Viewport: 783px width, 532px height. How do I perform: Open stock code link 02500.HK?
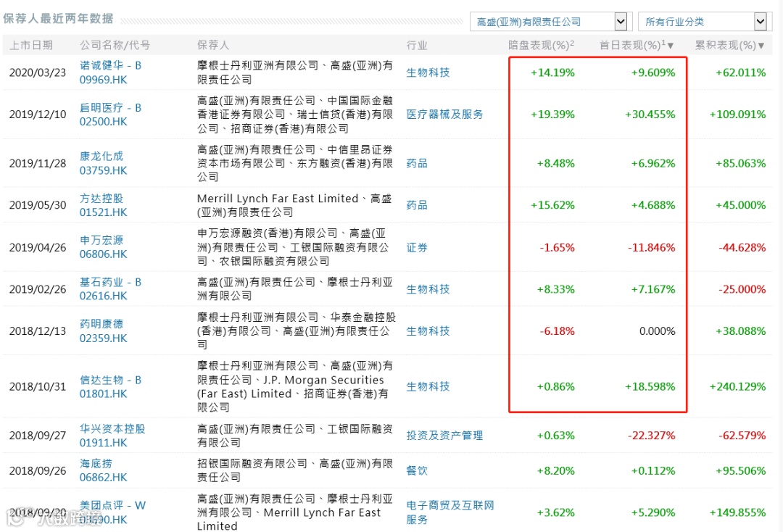tap(104, 122)
